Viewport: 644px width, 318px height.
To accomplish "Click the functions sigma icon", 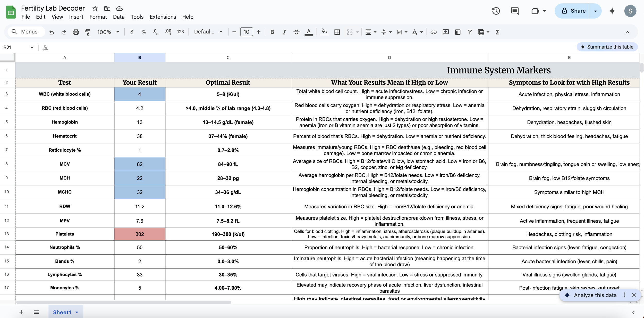I will pyautogui.click(x=497, y=32).
